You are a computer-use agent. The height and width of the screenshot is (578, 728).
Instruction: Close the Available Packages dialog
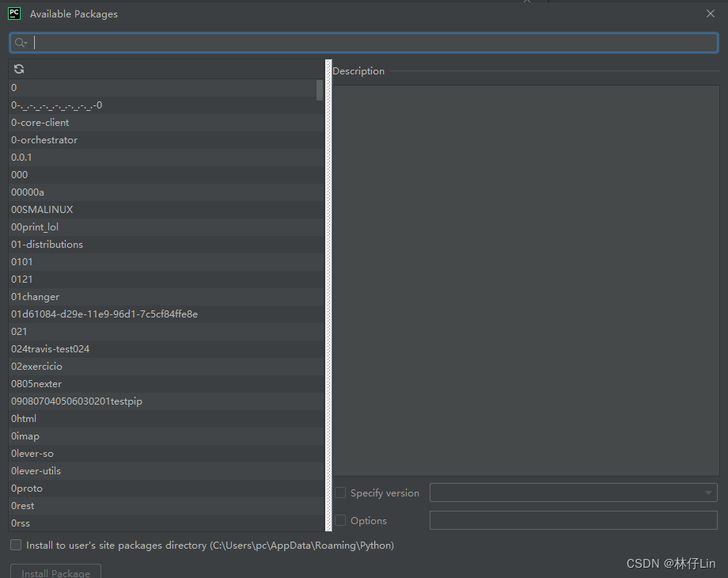coord(711,13)
